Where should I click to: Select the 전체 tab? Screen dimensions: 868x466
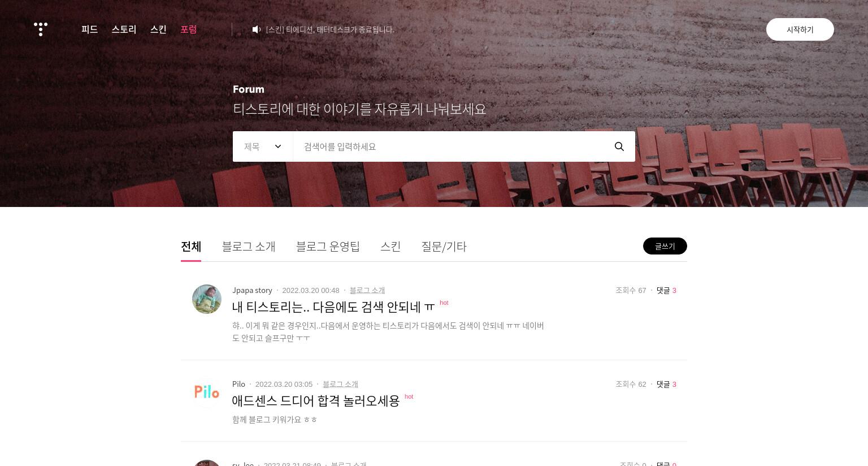click(x=191, y=247)
